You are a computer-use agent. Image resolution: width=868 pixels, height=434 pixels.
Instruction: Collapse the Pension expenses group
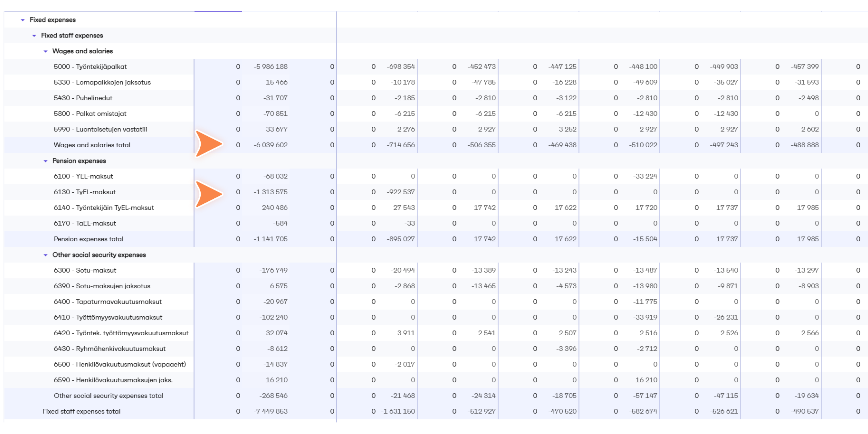point(45,161)
